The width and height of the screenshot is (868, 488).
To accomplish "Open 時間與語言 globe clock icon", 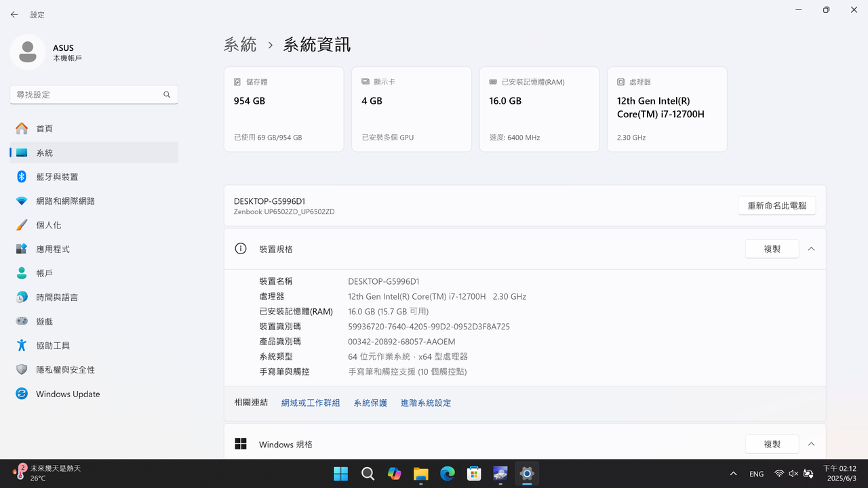I will click(x=22, y=298).
